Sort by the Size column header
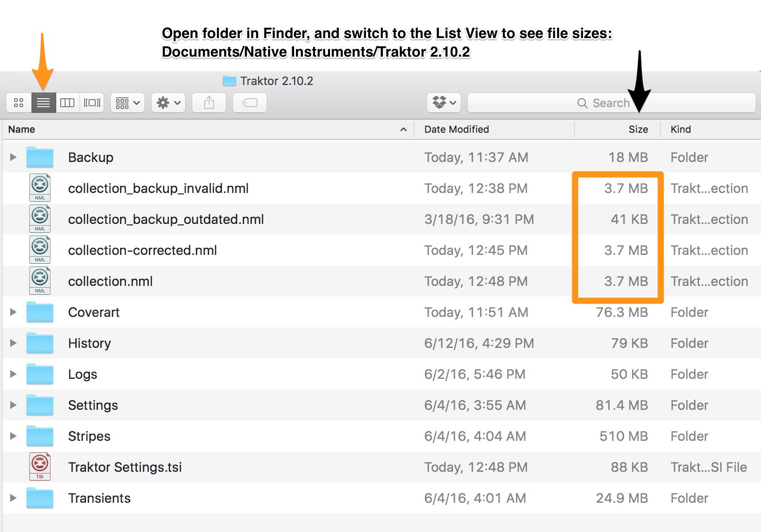 (617, 129)
